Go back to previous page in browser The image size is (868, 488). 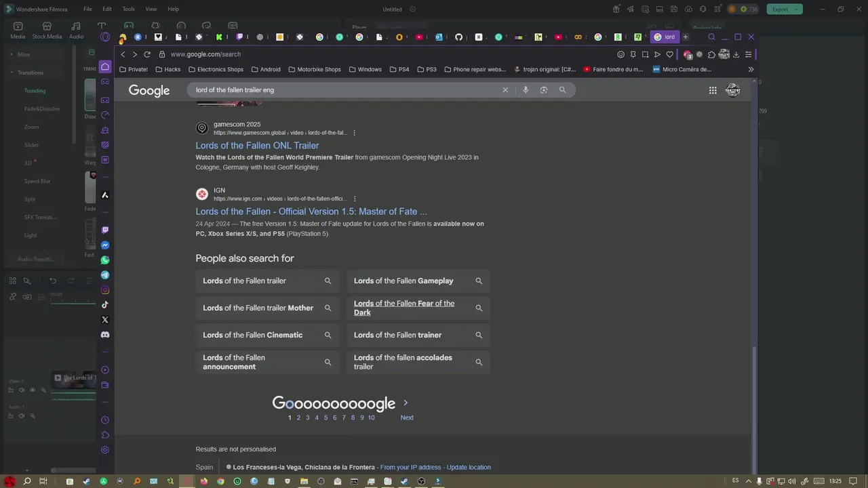click(x=123, y=54)
